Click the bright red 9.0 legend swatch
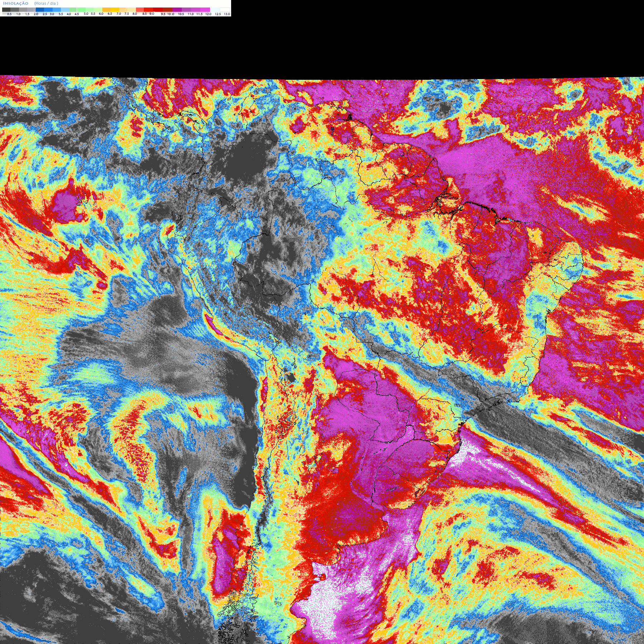 [148, 10]
